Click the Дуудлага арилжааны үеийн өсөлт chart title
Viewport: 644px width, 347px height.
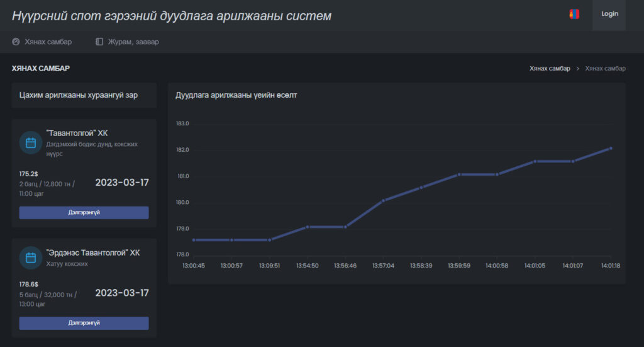tap(236, 96)
